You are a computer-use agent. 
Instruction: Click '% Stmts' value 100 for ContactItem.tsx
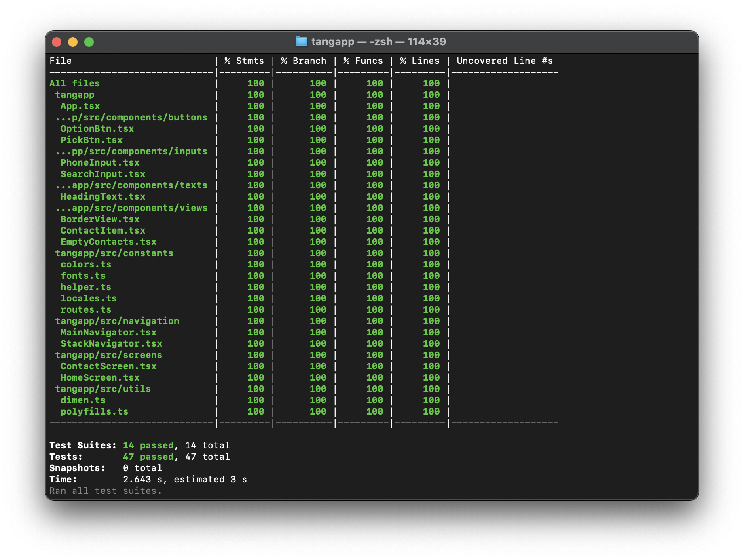[x=256, y=231]
